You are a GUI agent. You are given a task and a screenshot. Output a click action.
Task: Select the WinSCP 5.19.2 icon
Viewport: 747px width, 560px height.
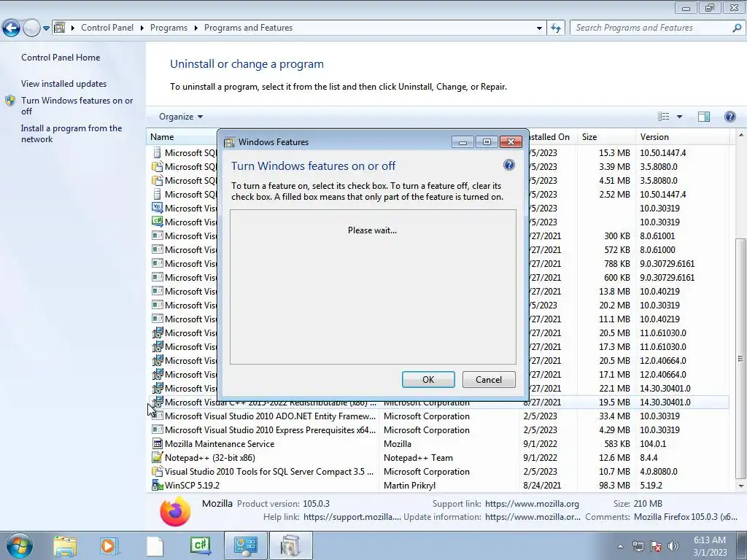click(x=157, y=485)
